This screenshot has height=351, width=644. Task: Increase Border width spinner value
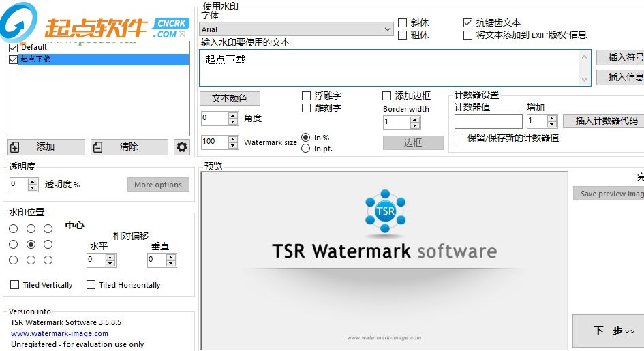click(x=415, y=119)
